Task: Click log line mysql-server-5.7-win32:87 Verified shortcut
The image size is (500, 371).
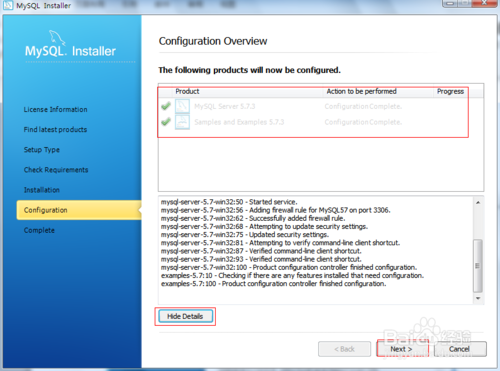Action: coord(261,251)
